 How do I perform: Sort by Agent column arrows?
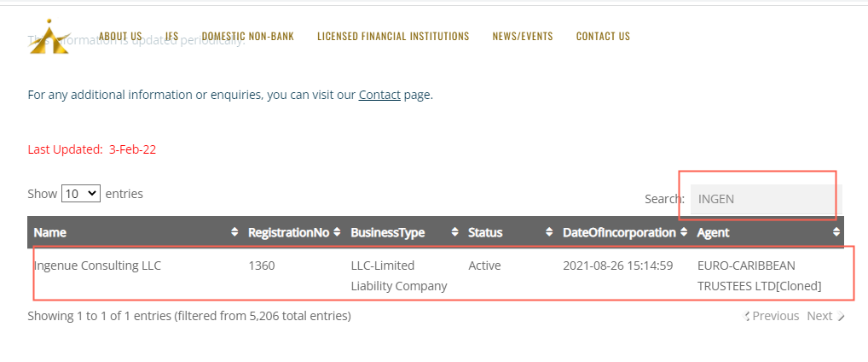point(836,232)
